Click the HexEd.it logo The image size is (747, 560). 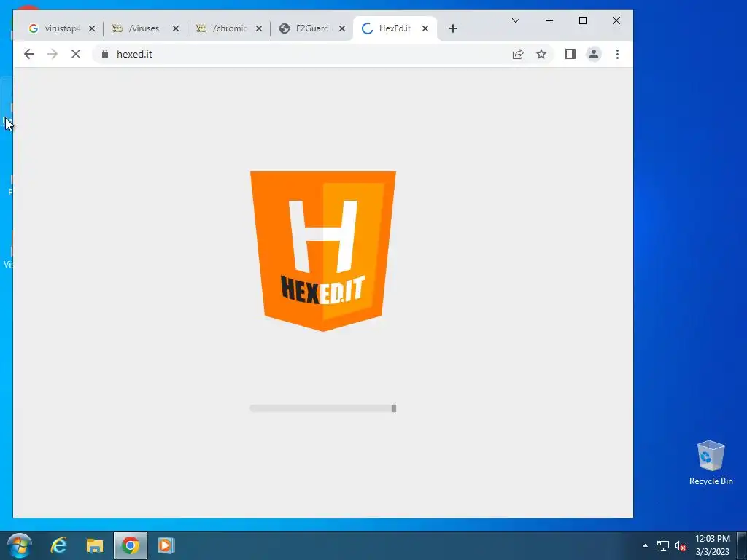coord(323,251)
